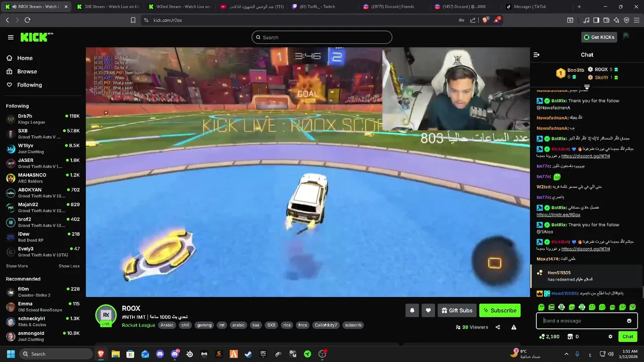
Task: Open chat settings gear icon
Action: (x=610, y=337)
